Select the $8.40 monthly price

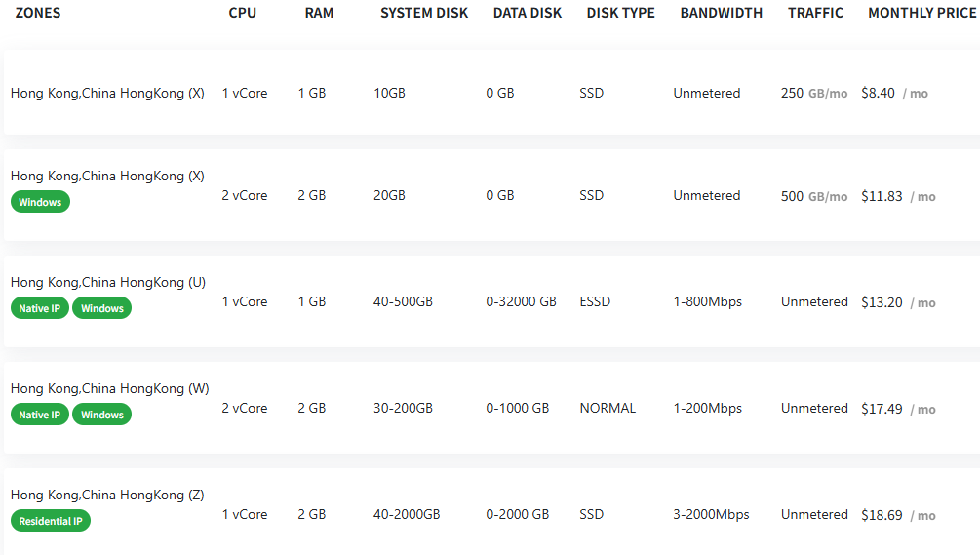pyautogui.click(x=878, y=94)
